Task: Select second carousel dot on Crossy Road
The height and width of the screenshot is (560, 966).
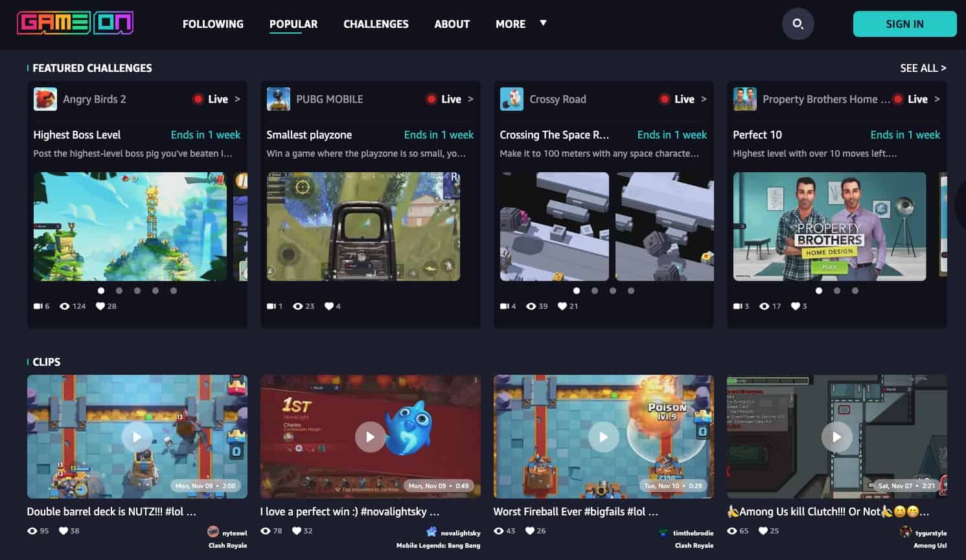Action: click(595, 291)
